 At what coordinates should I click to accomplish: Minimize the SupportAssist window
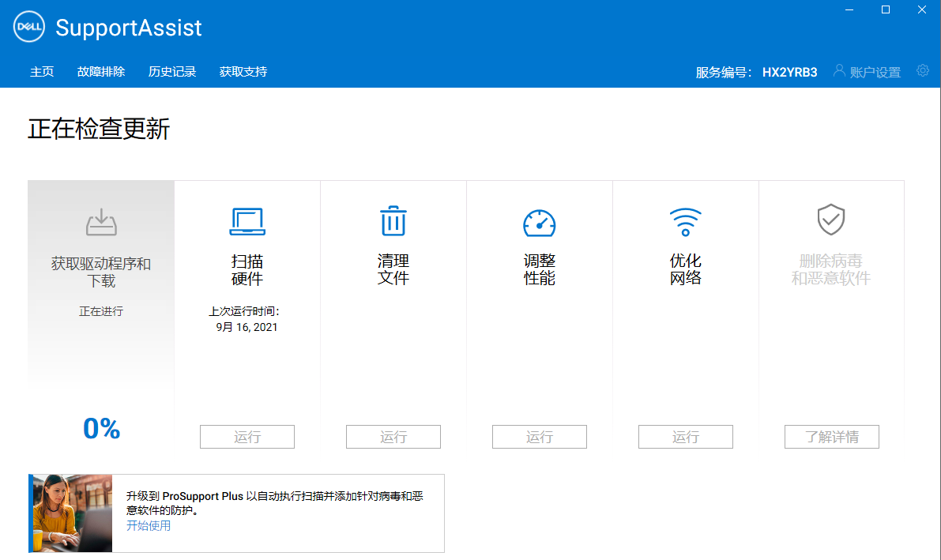[x=849, y=10]
